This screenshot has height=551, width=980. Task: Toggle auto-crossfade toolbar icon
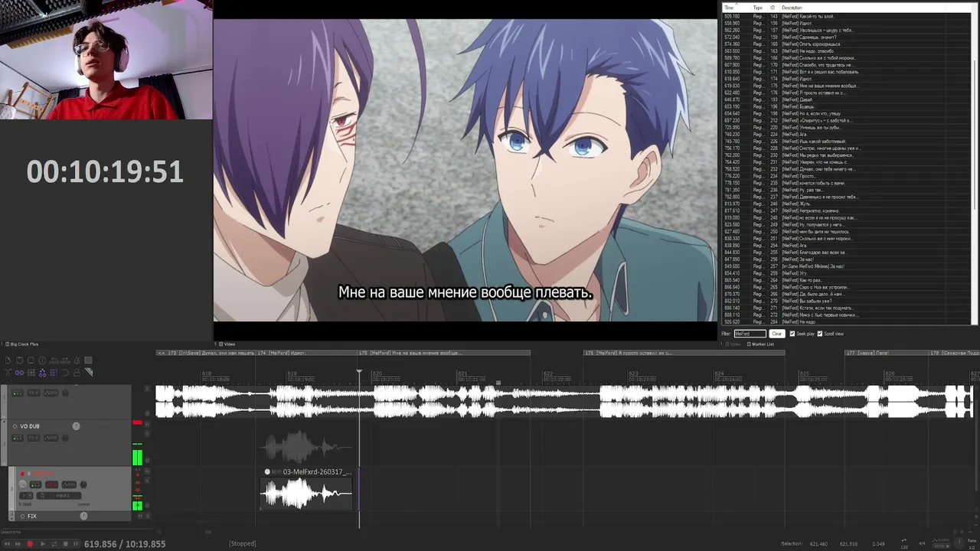click(8, 373)
